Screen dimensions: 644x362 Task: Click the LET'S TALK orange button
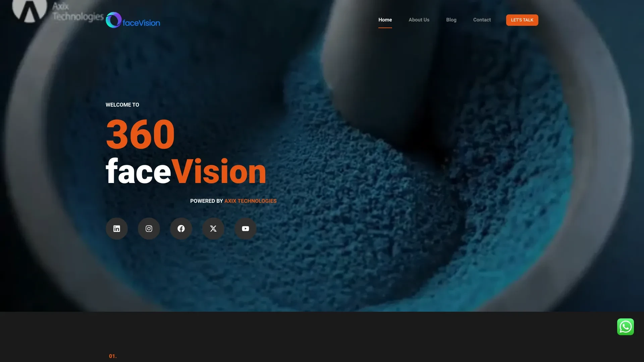click(x=522, y=20)
